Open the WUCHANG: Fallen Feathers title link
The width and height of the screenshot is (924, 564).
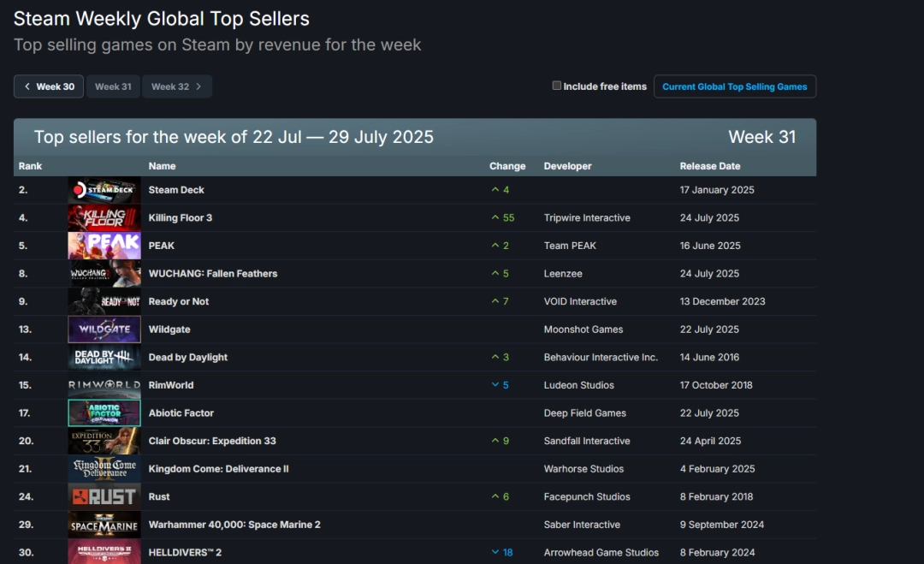(x=213, y=274)
